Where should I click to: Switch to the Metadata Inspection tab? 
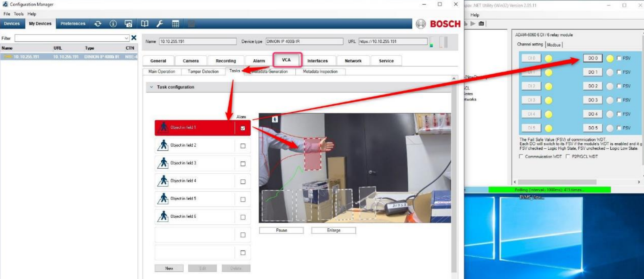coord(320,72)
